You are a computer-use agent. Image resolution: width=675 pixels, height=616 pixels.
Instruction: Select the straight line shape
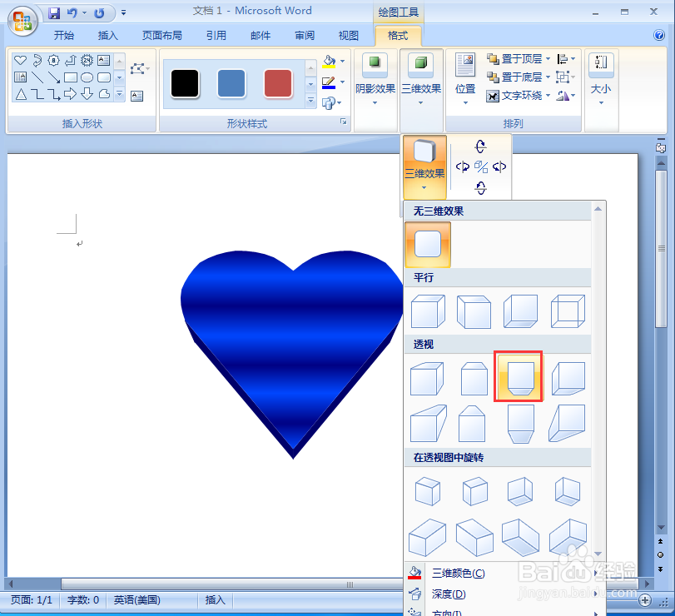37,77
